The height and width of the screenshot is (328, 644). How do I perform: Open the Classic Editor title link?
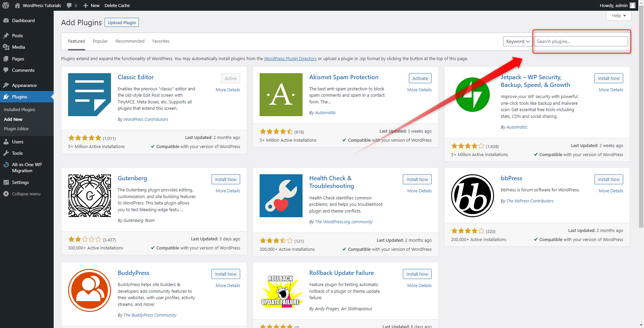[136, 77]
